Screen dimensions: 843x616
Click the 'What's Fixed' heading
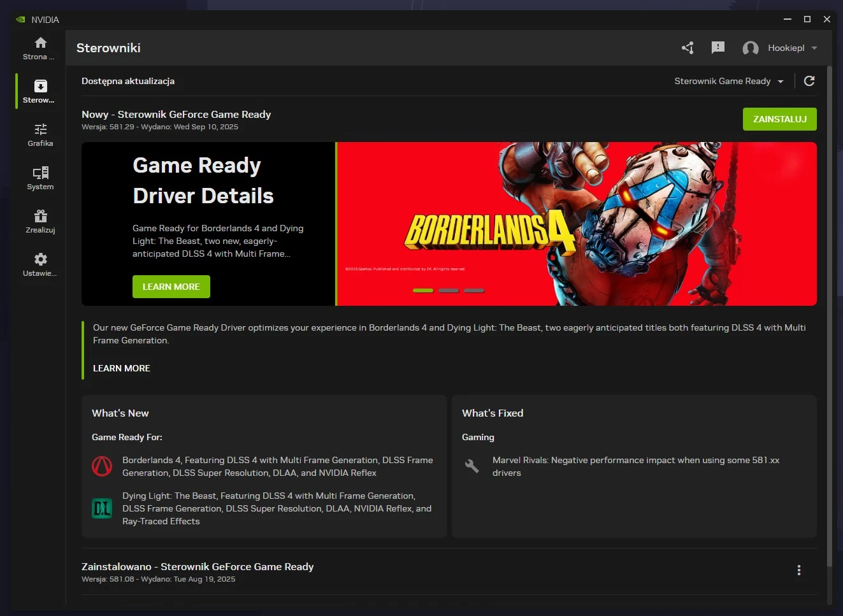493,413
